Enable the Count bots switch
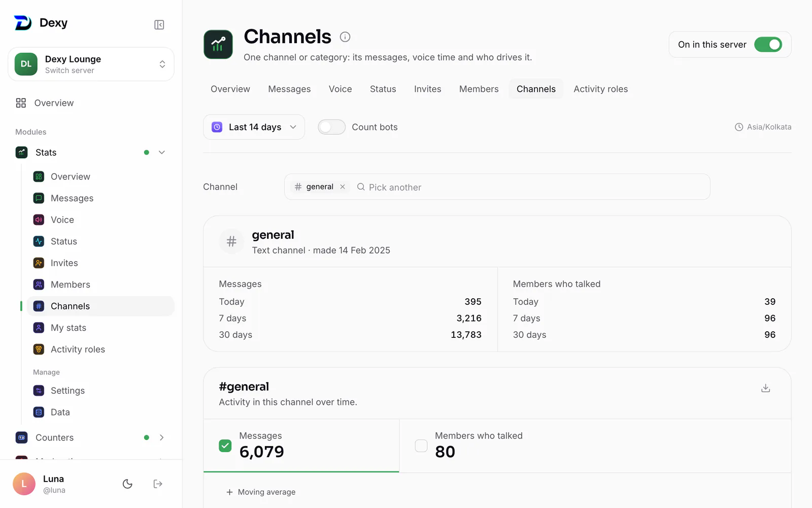The height and width of the screenshot is (508, 812). click(x=331, y=127)
